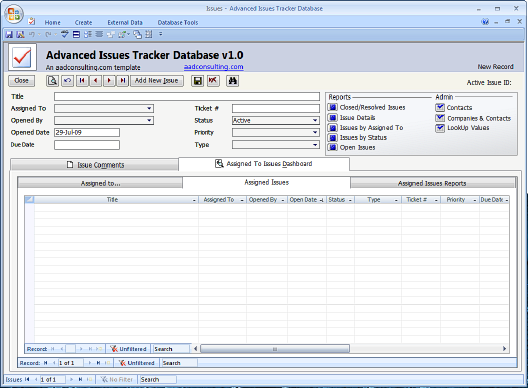528x388 pixels.
Task: Click the help icon in ribbon corner
Action: (x=485, y=22)
